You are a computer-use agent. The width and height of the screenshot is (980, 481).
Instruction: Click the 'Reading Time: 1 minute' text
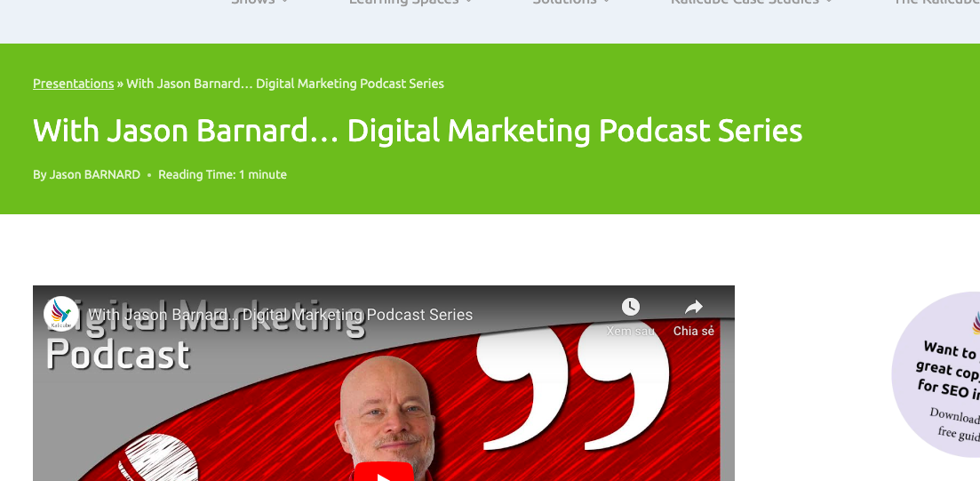(x=222, y=174)
